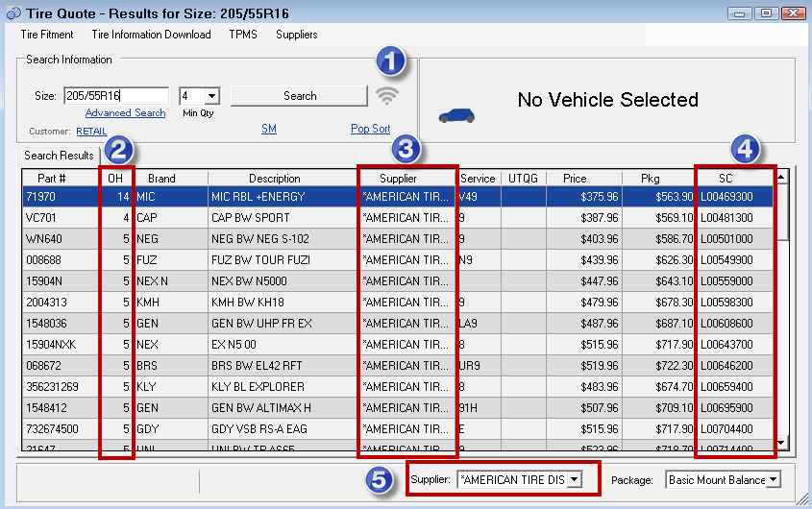Click description FUZ BW TOUR FUZI
Image resolution: width=812 pixels, height=509 pixels.
click(x=260, y=260)
